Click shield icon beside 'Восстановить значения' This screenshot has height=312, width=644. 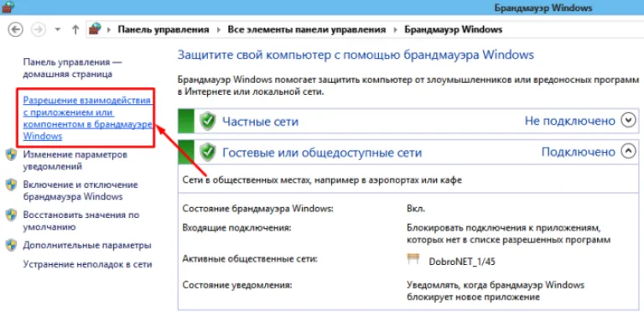click(11, 215)
